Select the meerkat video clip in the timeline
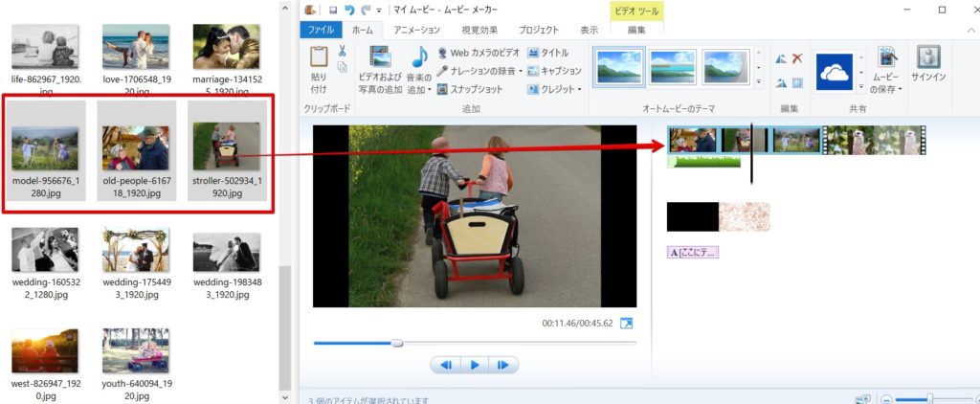This screenshot has width=980, height=404. [875, 140]
